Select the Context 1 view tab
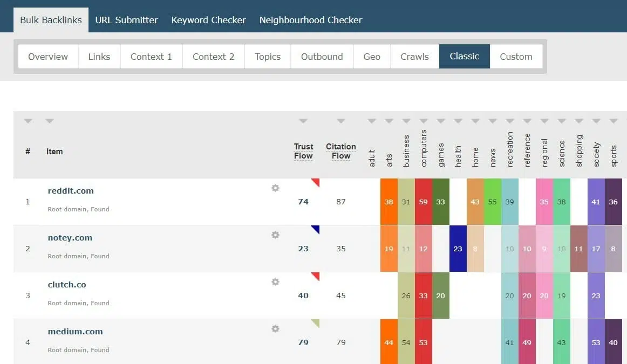Screen dimensions: 627x364 tap(151, 56)
